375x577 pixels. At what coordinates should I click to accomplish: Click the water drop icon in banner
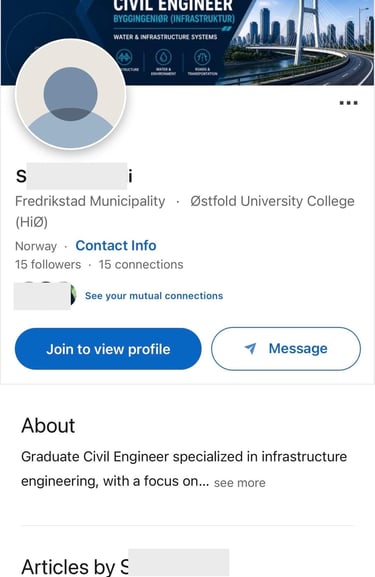coord(163,58)
